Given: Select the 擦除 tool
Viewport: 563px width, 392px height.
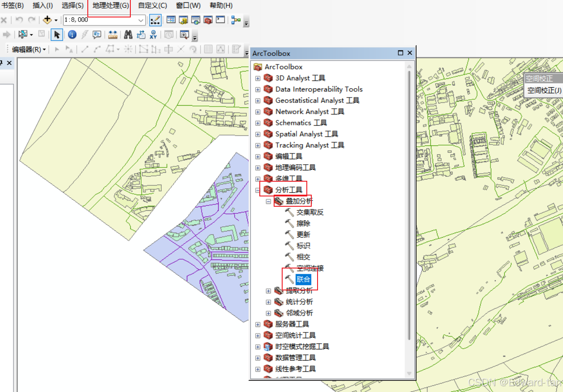Looking at the screenshot, I should [x=303, y=224].
